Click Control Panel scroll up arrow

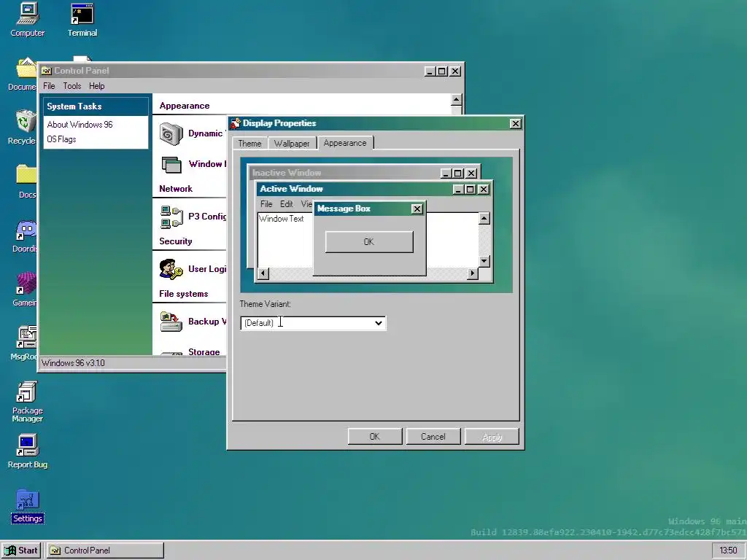coord(456,100)
